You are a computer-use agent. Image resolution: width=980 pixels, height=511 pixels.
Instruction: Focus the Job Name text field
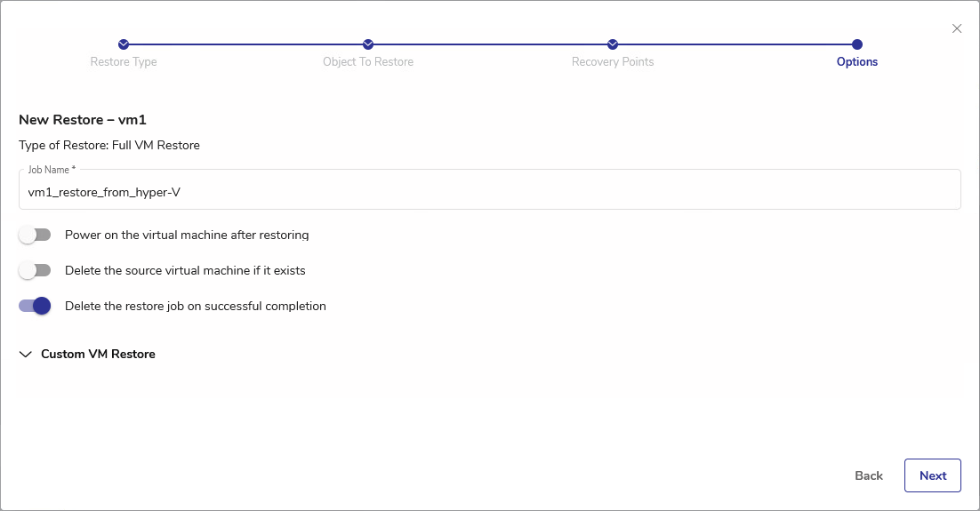tap(489, 191)
